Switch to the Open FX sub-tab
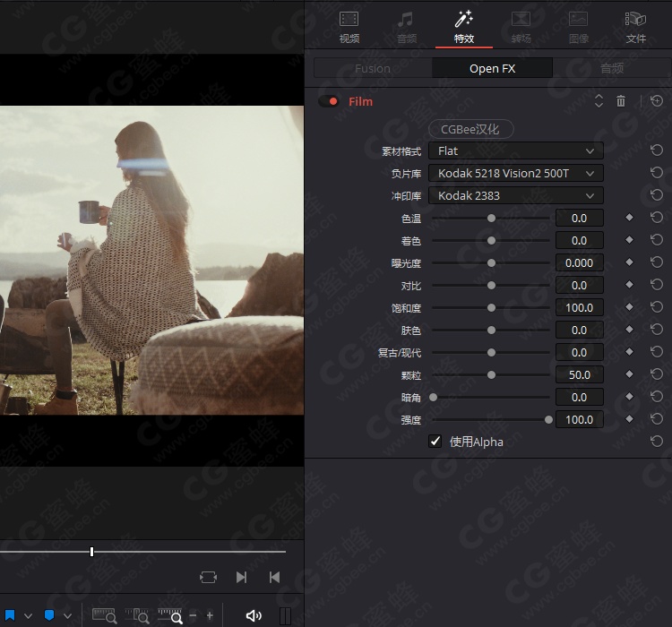This screenshot has height=627, width=672. point(493,68)
